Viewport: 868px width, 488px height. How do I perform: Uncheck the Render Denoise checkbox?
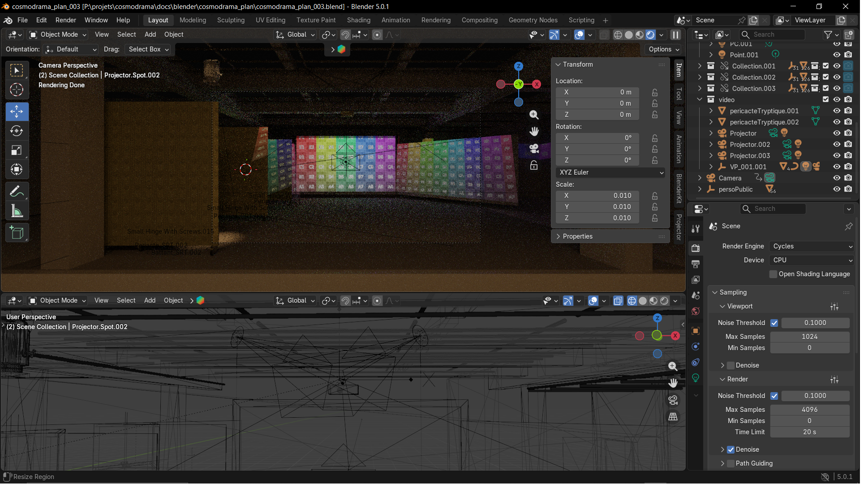(730, 450)
